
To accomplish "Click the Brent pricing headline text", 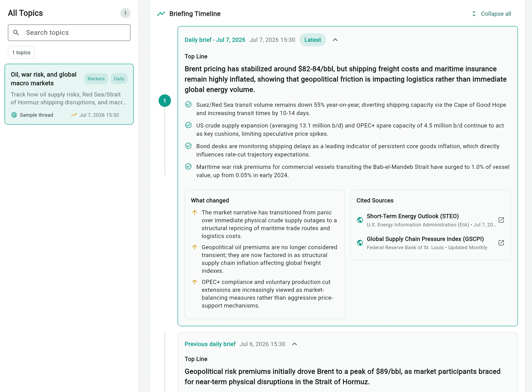I will 345,79.
